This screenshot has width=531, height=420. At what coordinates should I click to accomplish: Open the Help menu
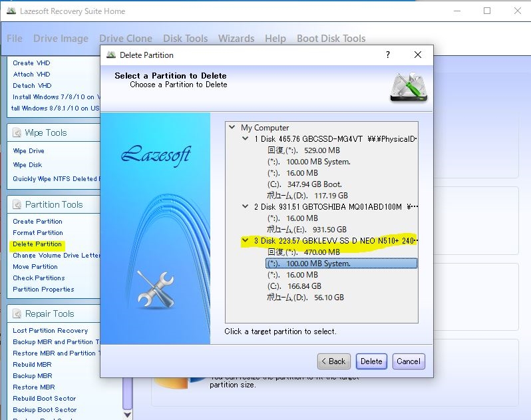point(275,39)
